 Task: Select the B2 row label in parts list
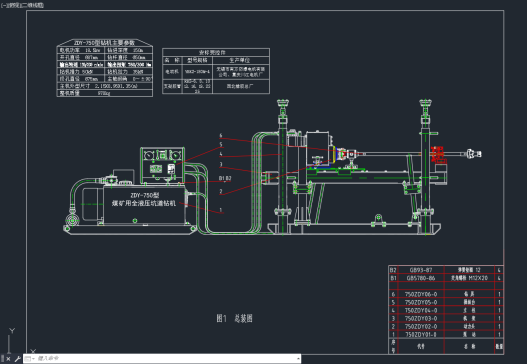393,270
